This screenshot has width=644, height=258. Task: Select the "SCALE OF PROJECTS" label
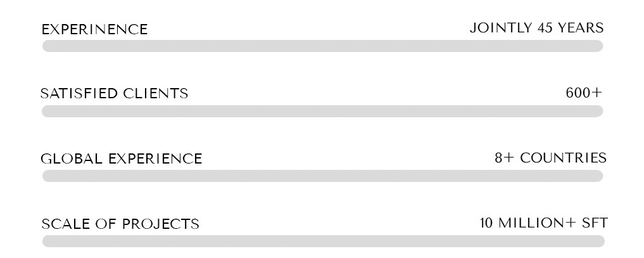[120, 224]
